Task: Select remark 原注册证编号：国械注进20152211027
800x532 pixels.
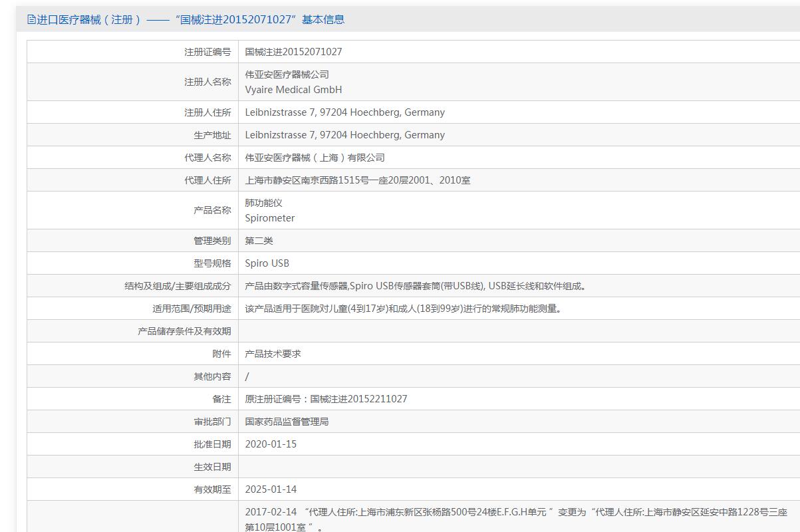Action: [327, 399]
